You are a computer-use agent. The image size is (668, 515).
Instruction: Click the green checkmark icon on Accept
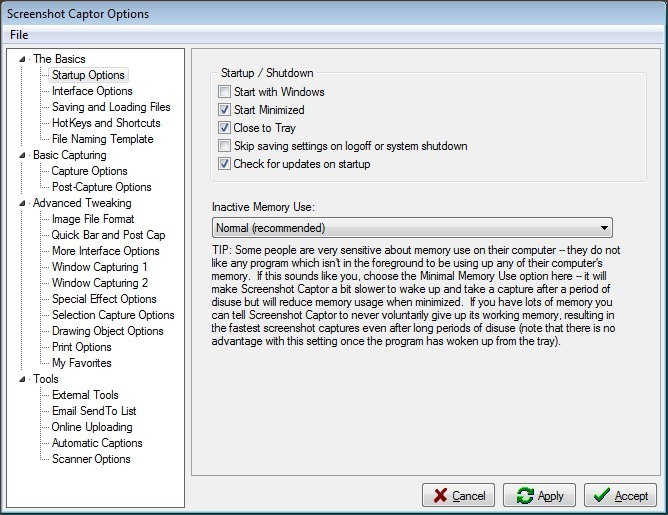point(600,495)
